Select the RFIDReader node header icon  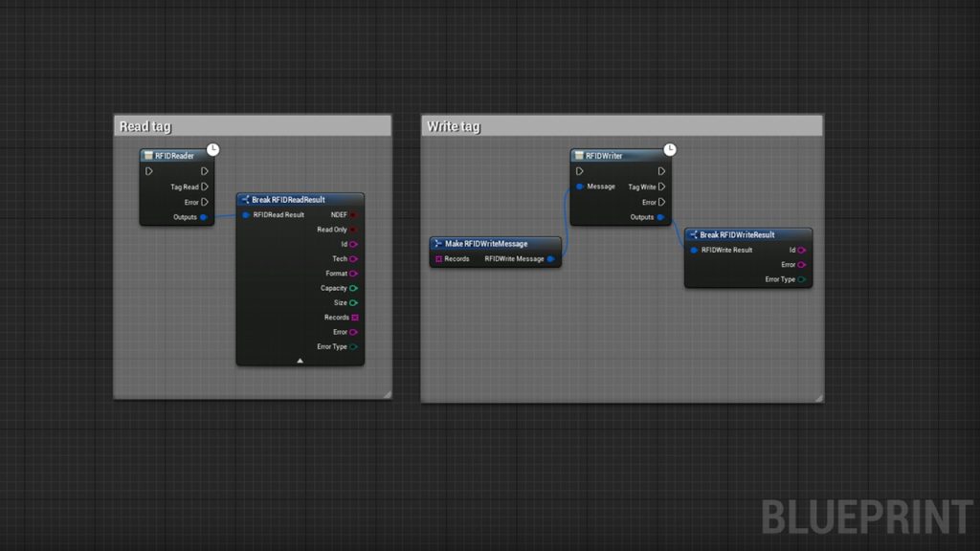pyautogui.click(x=148, y=156)
